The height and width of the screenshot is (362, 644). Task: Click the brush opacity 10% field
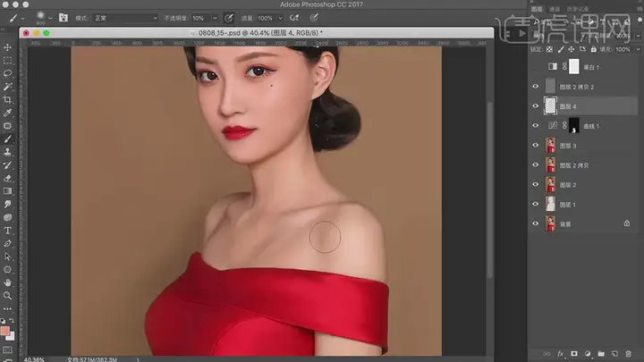(x=201, y=18)
